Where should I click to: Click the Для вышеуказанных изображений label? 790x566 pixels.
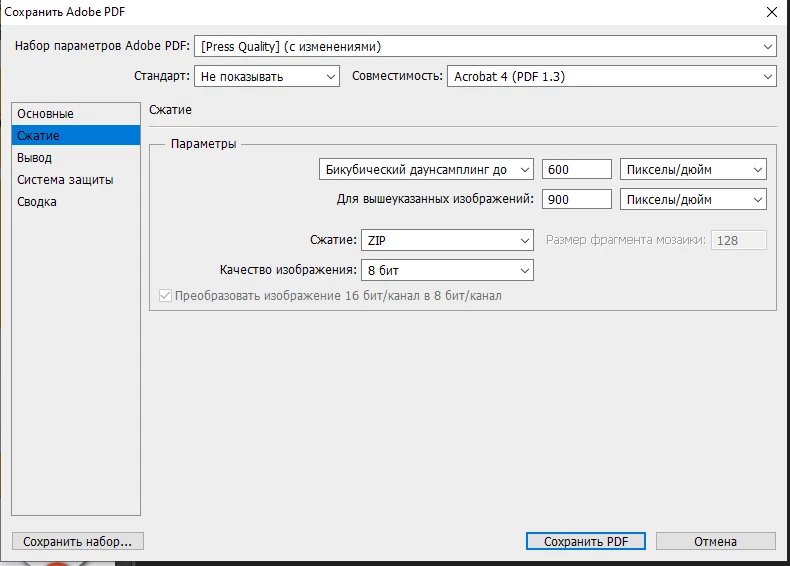435,199
